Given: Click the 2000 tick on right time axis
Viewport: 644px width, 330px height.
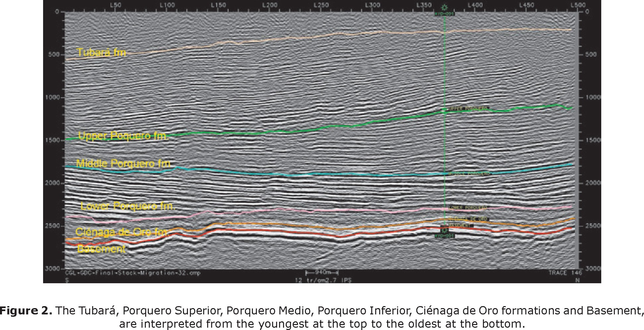Looking at the screenshot, I should point(593,183).
